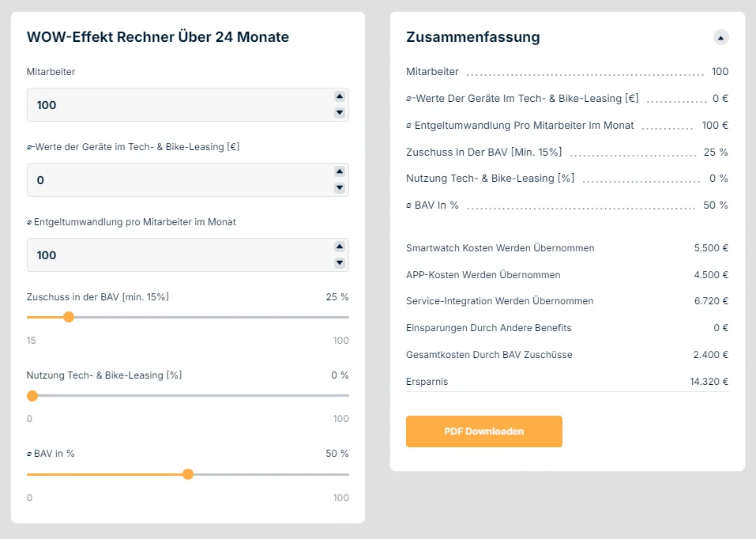
Task: Decrease the Mitarbeiter value with down arrow
Action: click(340, 112)
